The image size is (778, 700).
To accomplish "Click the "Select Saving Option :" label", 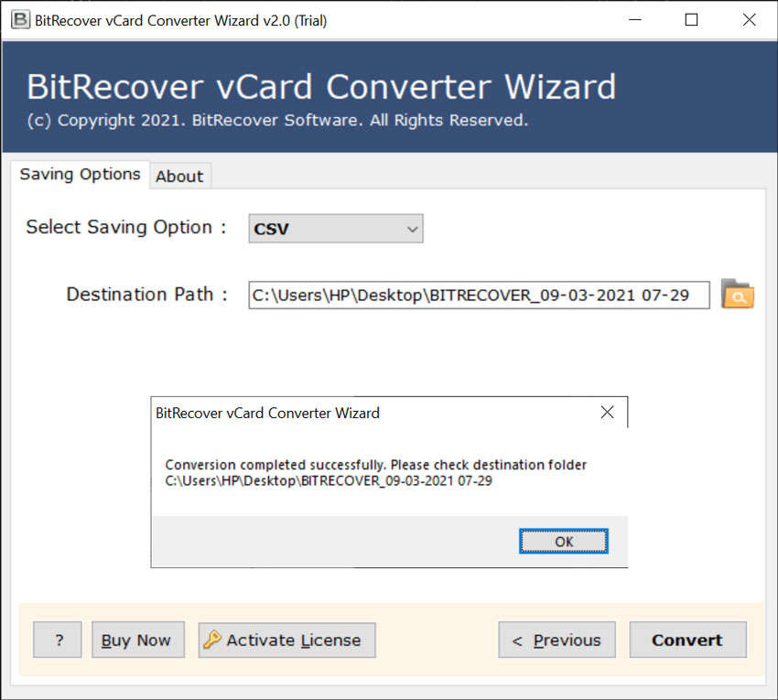I will [x=126, y=227].
